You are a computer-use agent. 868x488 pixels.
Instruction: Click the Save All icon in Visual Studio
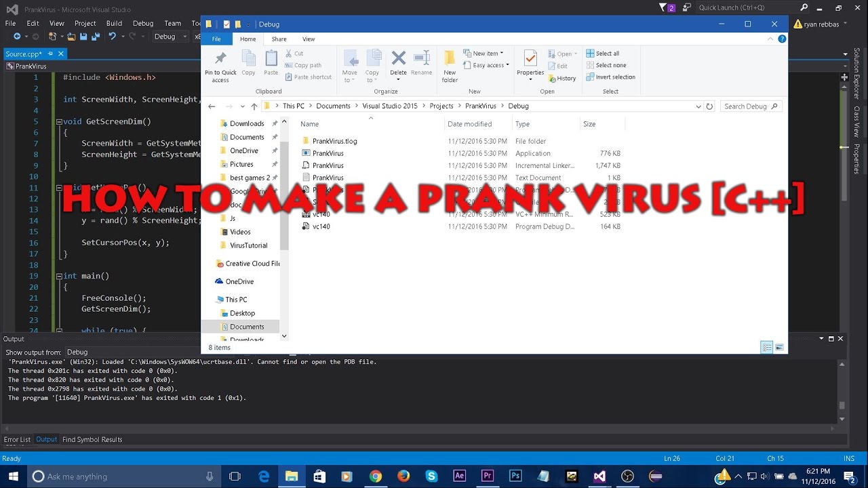tap(96, 37)
